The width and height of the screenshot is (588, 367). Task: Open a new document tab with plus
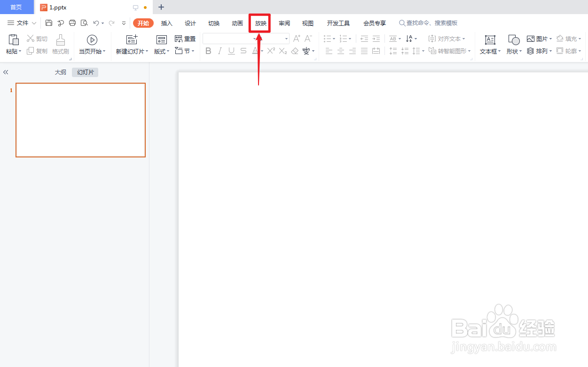click(161, 7)
